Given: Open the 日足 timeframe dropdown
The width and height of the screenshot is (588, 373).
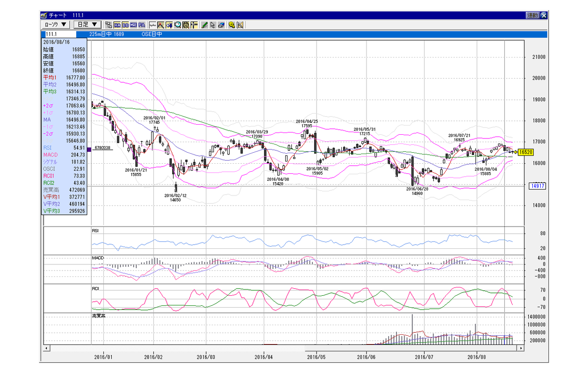Looking at the screenshot, I should point(87,24).
